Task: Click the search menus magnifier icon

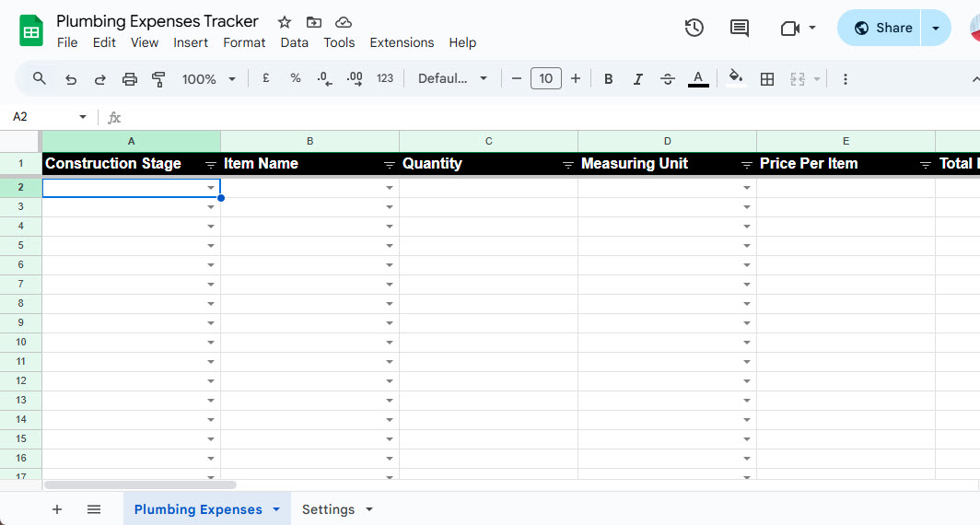Action: point(40,79)
